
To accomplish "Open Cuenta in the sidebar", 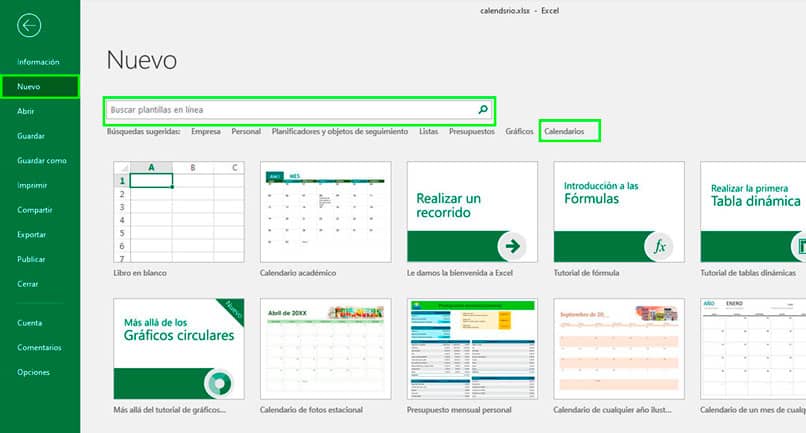I will point(29,323).
